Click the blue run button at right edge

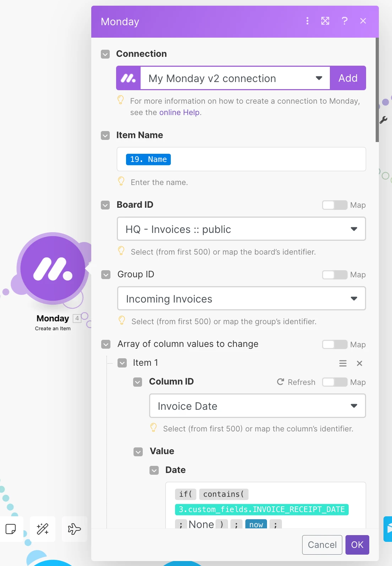point(388,529)
